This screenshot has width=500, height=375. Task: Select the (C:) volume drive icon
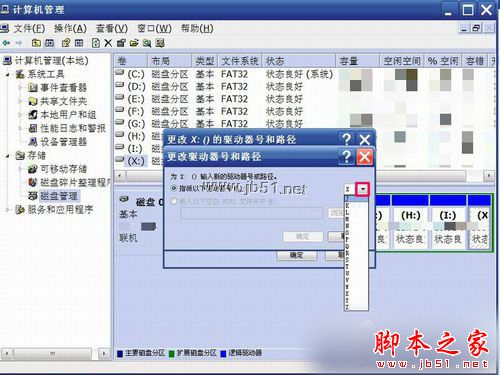click(x=119, y=73)
